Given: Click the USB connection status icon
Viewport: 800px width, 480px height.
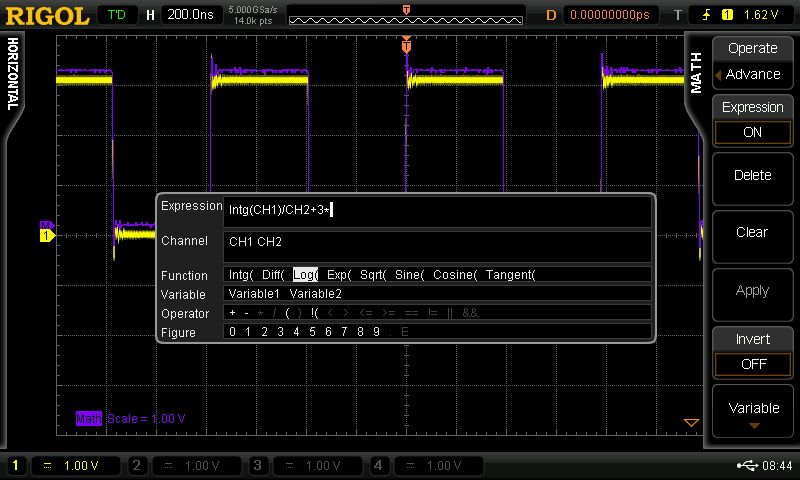Looking at the screenshot, I should click(747, 466).
